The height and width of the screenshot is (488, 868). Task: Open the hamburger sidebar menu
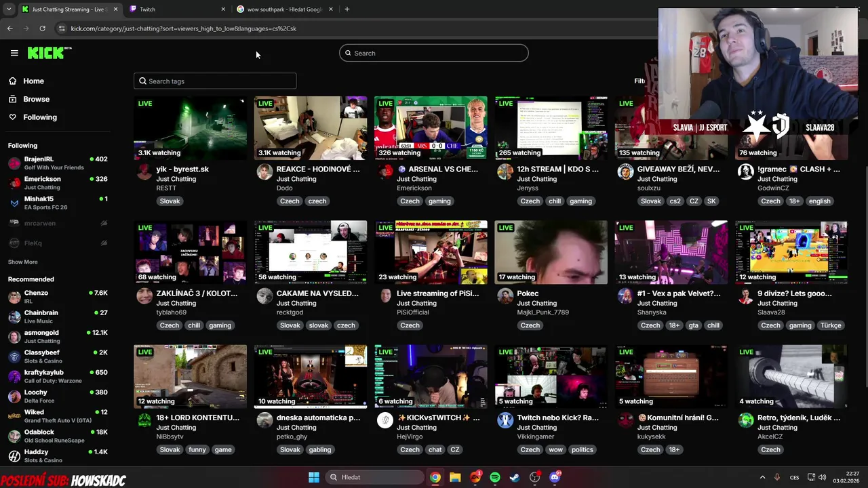point(14,53)
